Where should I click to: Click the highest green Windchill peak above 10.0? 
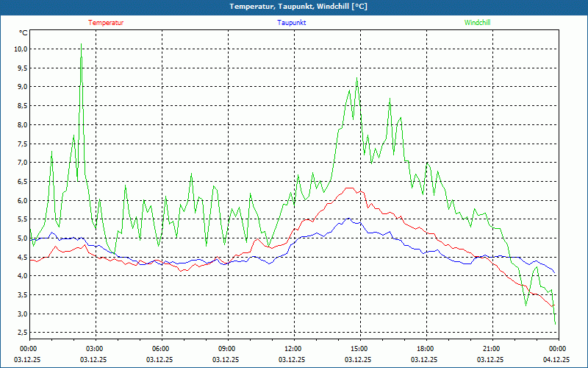(82, 44)
